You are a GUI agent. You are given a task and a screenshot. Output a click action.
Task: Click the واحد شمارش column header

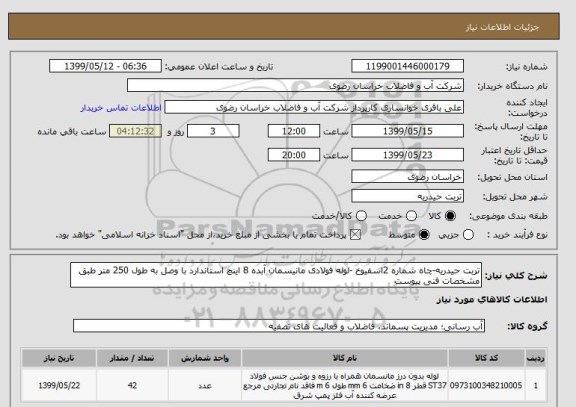pos(205,358)
